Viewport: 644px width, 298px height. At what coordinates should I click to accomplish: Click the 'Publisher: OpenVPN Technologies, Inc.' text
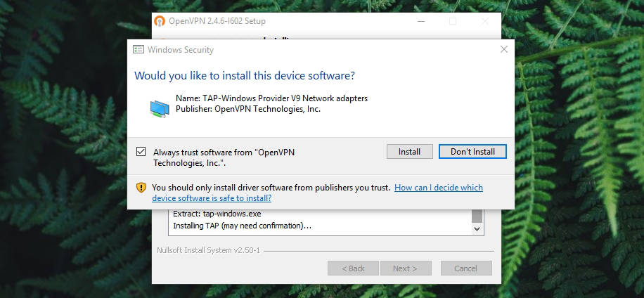pyautogui.click(x=248, y=109)
